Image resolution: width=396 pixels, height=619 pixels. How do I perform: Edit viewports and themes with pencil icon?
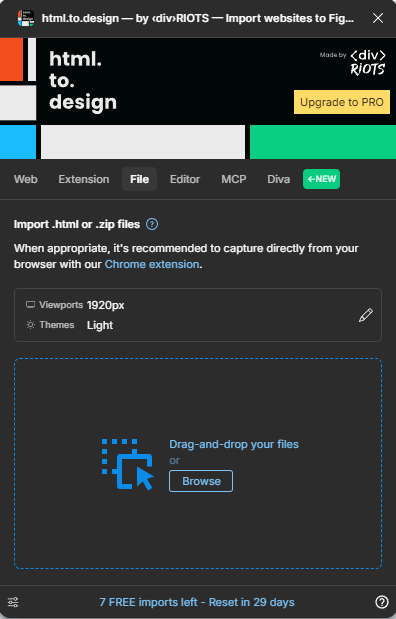click(x=366, y=315)
